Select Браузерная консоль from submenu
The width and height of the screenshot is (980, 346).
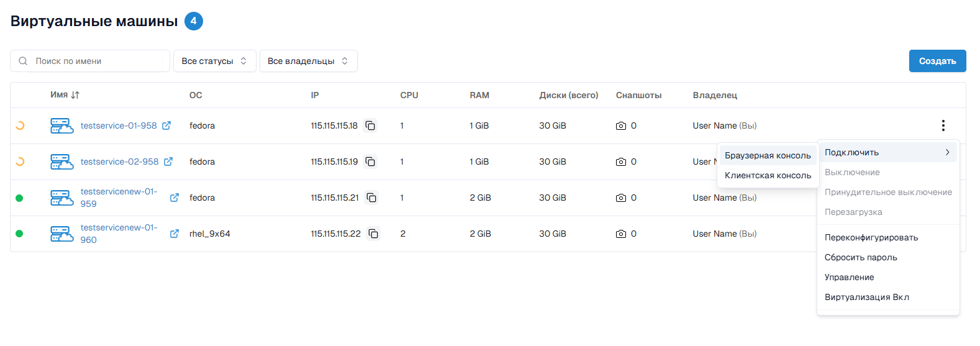768,155
